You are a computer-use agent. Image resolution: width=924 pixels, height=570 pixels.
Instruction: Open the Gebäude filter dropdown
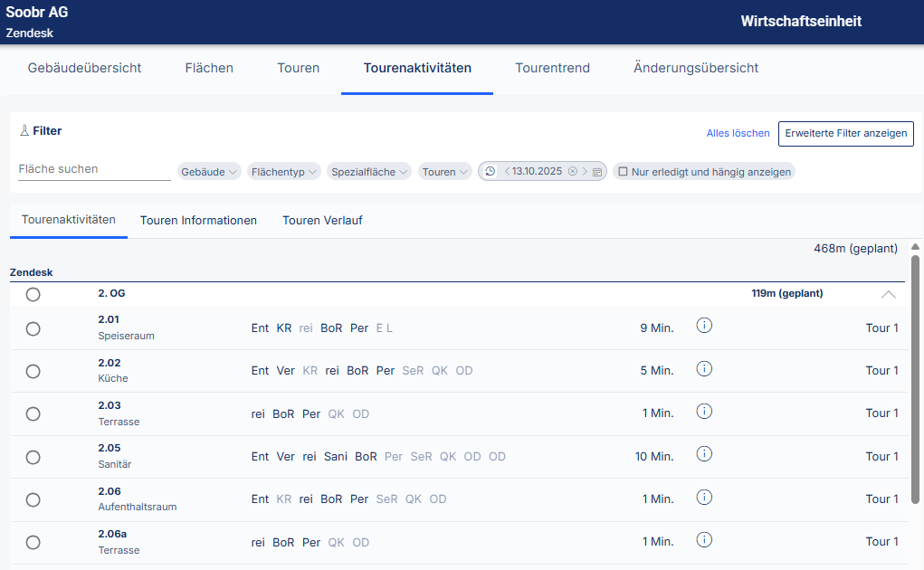point(209,171)
